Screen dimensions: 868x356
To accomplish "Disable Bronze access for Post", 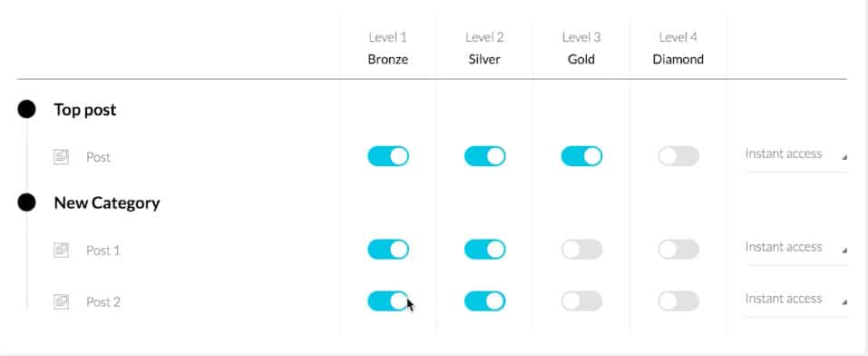I will 388,156.
